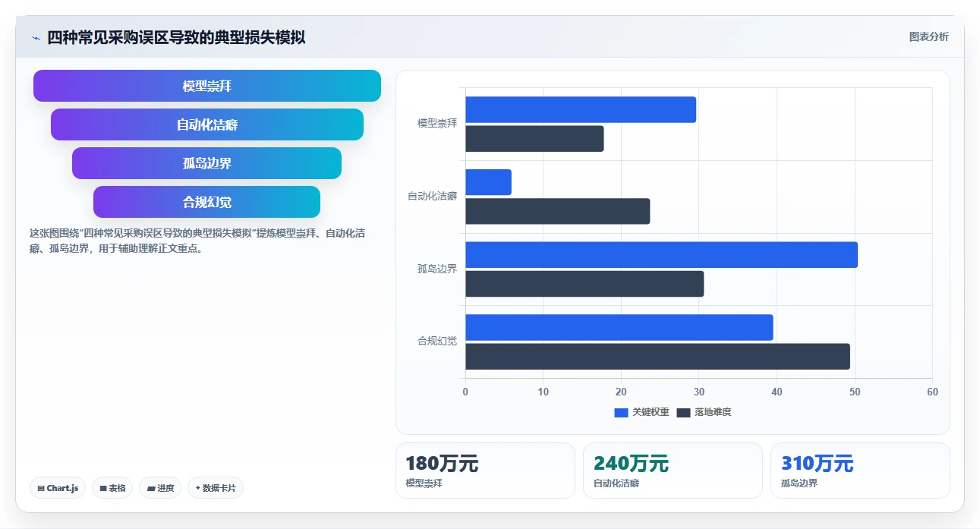Click the chart description paragraph under funnel

point(197,241)
